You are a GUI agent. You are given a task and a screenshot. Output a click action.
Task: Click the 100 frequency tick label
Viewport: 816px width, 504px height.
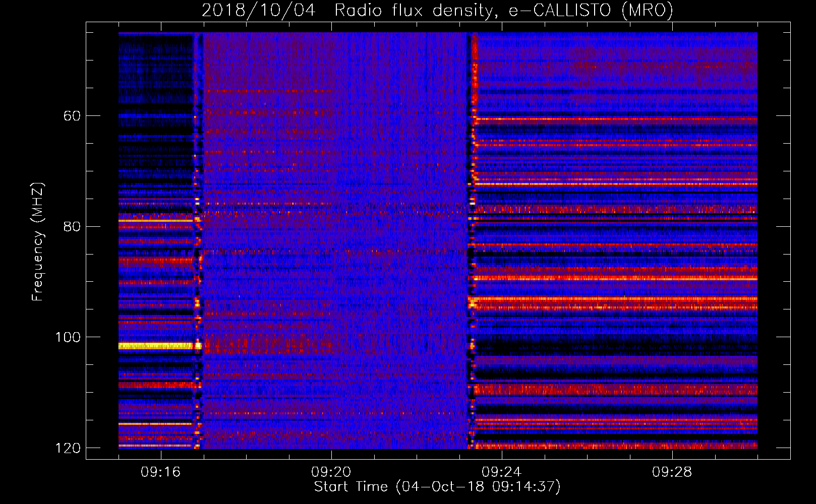[x=68, y=337]
